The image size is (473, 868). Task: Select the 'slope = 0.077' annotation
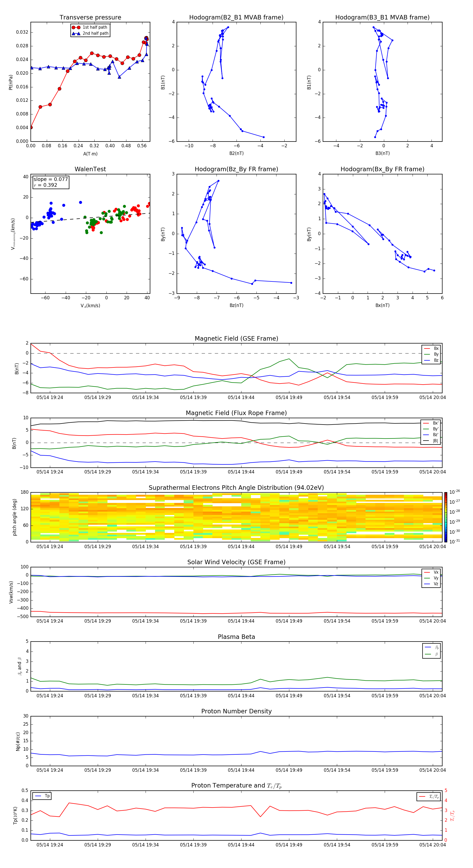point(50,179)
